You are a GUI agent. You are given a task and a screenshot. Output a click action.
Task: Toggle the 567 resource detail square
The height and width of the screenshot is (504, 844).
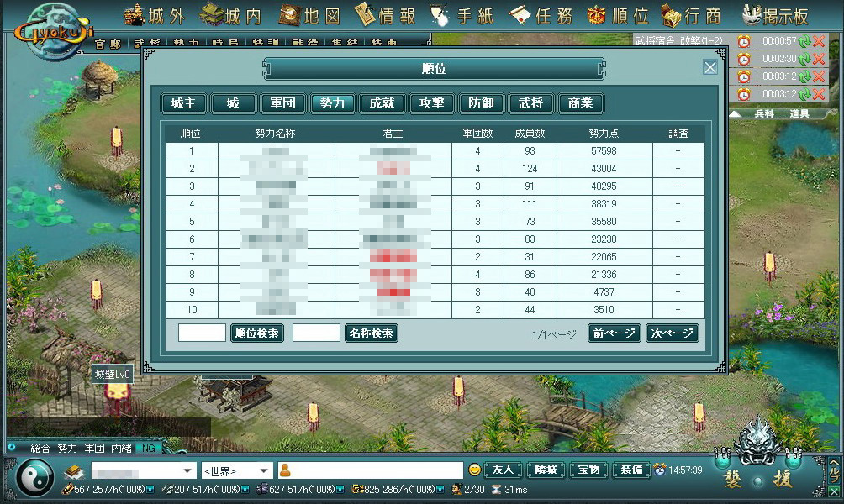click(150, 490)
